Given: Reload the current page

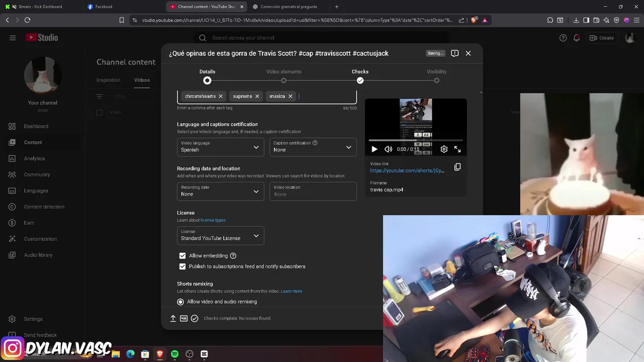Looking at the screenshot, I should [x=27, y=20].
